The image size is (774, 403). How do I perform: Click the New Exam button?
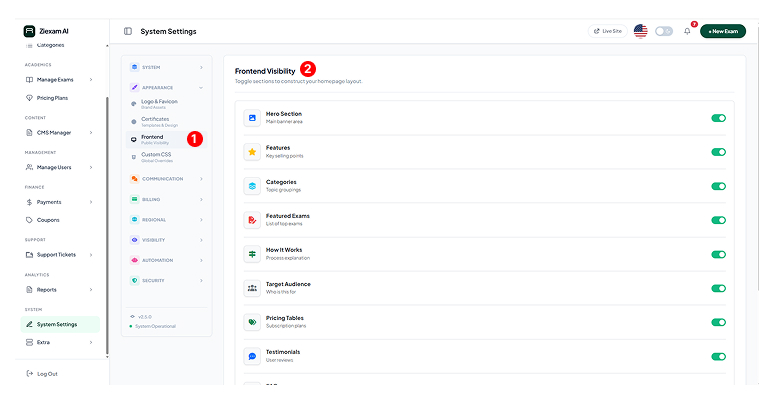722,31
